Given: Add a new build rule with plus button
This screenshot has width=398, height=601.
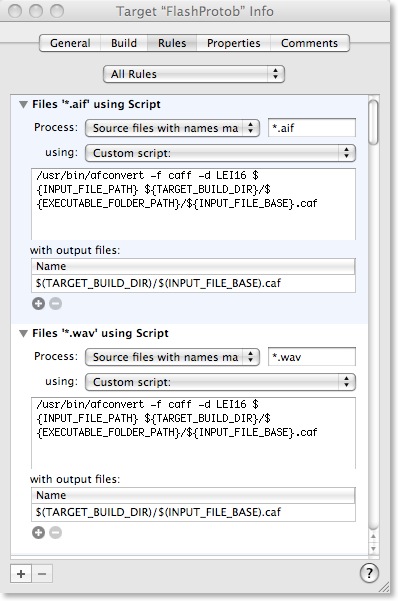Looking at the screenshot, I should tap(21, 574).
